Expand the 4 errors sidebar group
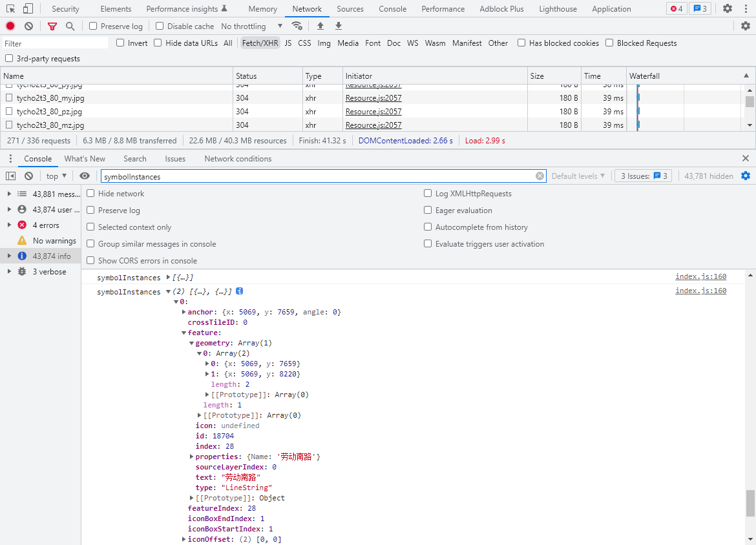This screenshot has height=545, width=756. tap(9, 225)
